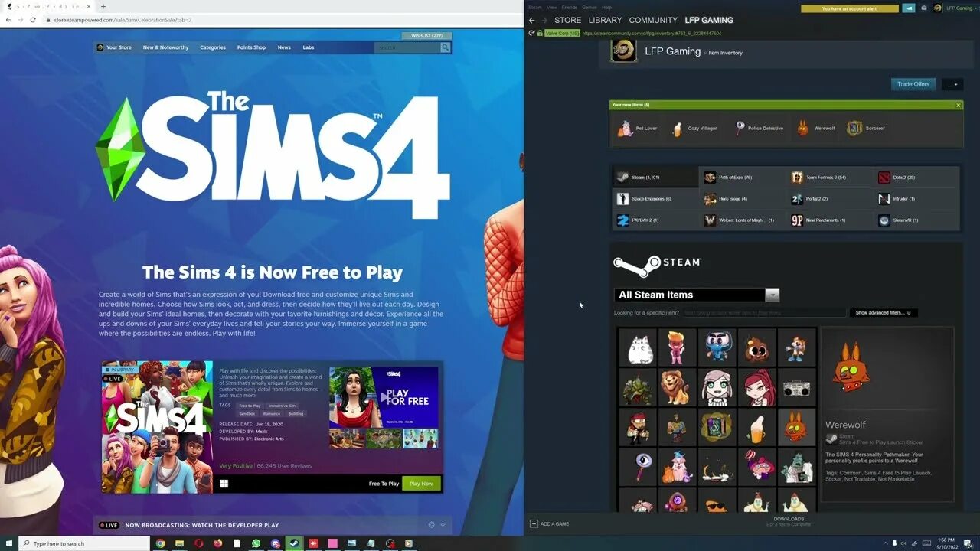
Task: Select the brown poop character item
Action: [757, 348]
